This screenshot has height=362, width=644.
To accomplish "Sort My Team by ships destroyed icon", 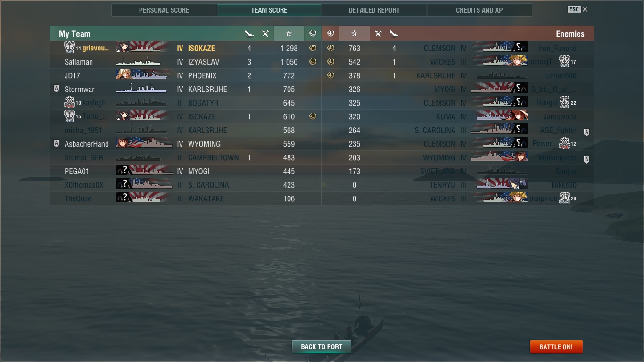I will (x=249, y=33).
